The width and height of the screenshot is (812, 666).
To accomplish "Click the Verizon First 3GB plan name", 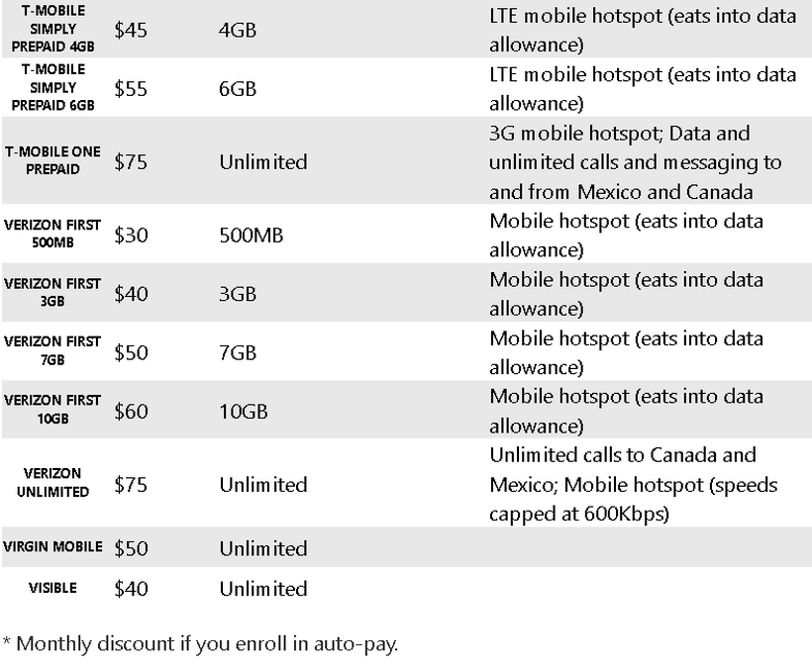I will point(52,292).
